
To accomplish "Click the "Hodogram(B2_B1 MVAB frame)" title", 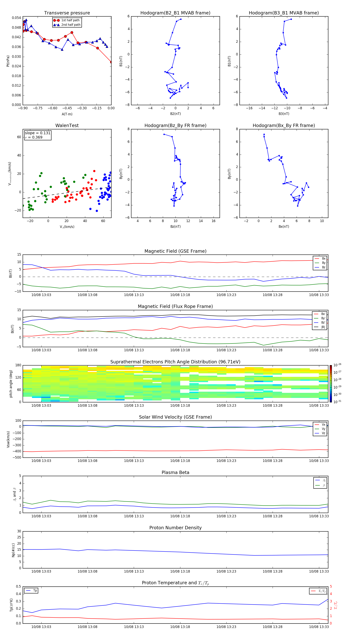I will pyautogui.click(x=175, y=13).
